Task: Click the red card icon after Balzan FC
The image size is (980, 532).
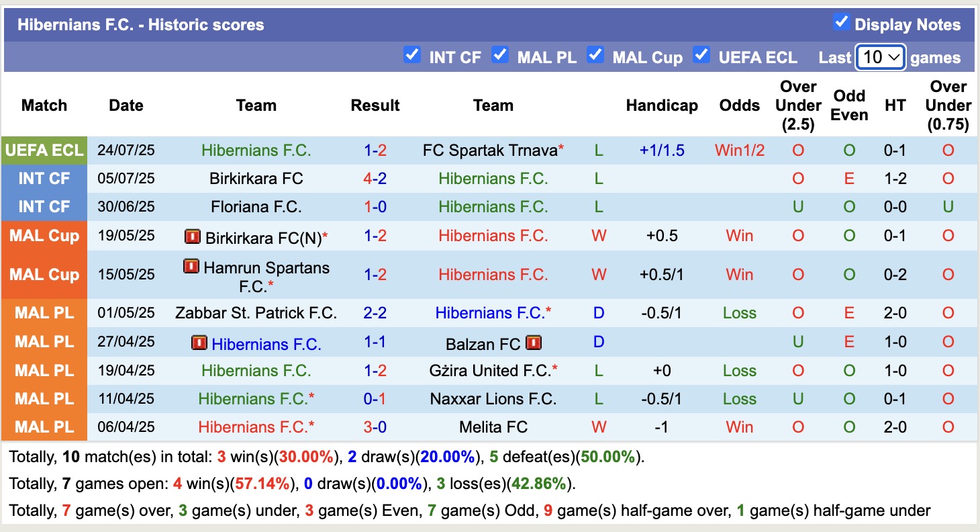Action: coord(534,343)
